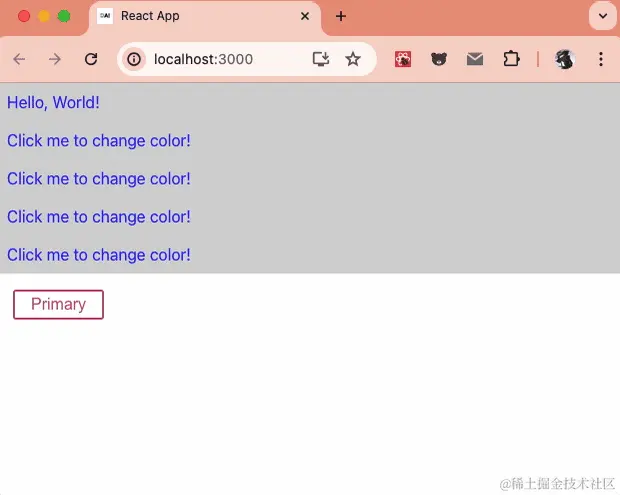Bookmark this page with the star icon
The width and height of the screenshot is (620, 495).
coord(353,59)
